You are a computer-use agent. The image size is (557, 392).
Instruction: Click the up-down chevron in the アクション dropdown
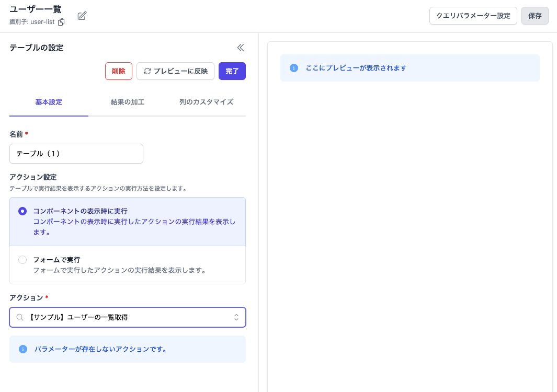[236, 317]
